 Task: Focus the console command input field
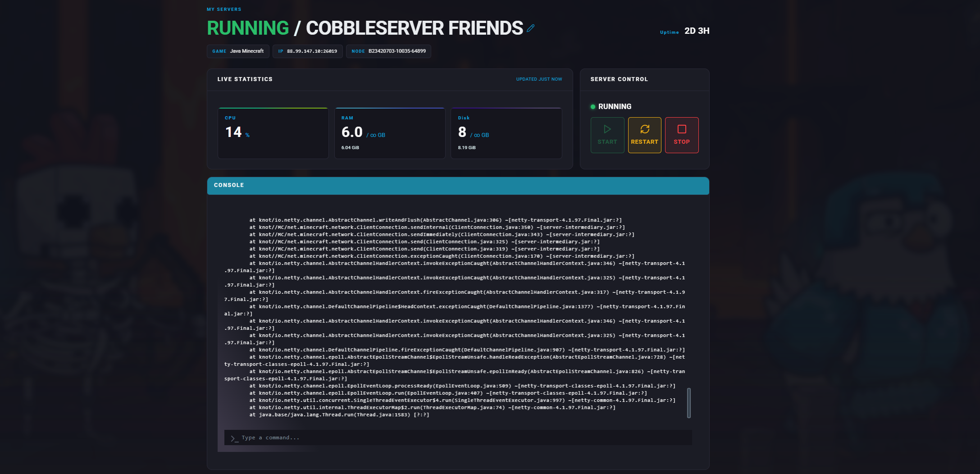(x=458, y=438)
